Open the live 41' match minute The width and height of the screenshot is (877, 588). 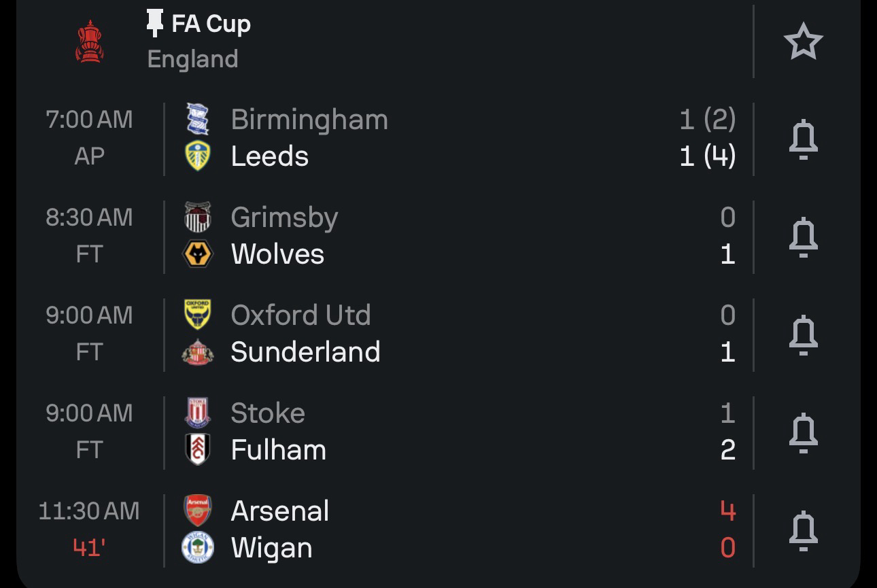click(89, 548)
